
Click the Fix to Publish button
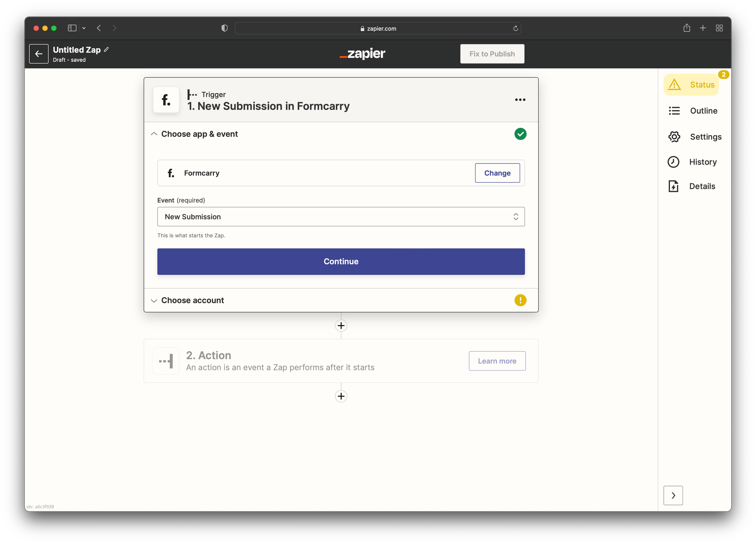[x=492, y=54]
